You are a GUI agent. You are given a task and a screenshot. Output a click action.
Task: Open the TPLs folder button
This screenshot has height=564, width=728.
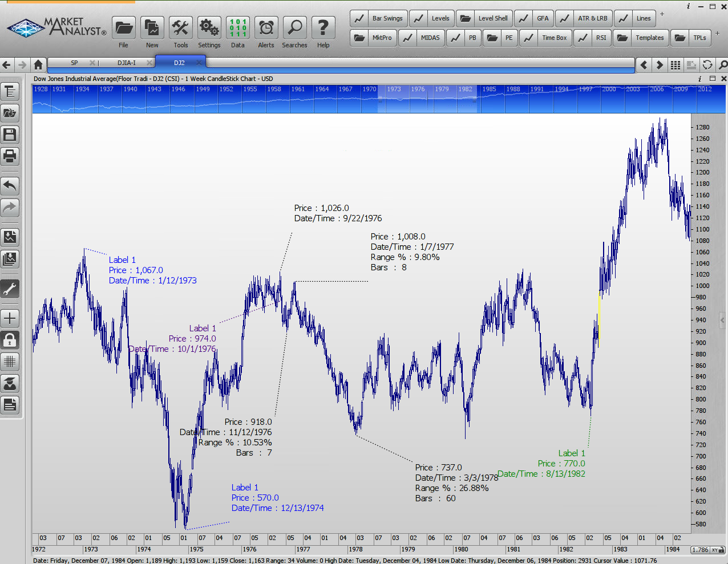(x=691, y=38)
